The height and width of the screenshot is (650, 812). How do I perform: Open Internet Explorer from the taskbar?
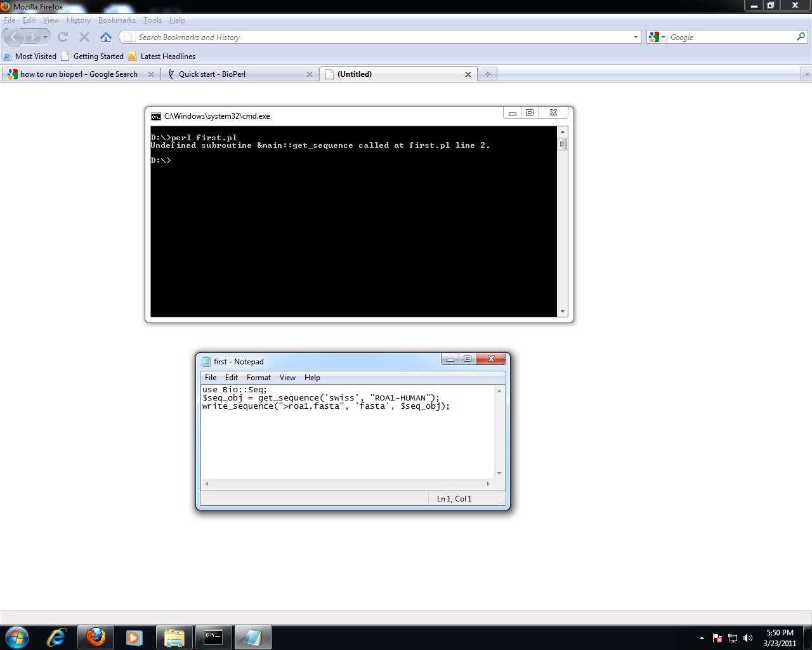56,637
